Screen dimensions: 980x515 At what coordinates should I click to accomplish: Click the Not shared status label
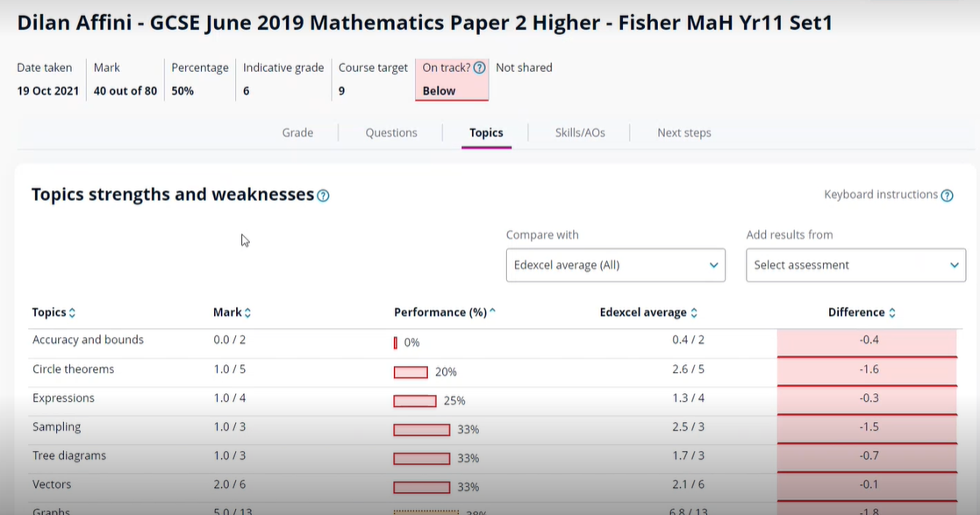coord(524,68)
